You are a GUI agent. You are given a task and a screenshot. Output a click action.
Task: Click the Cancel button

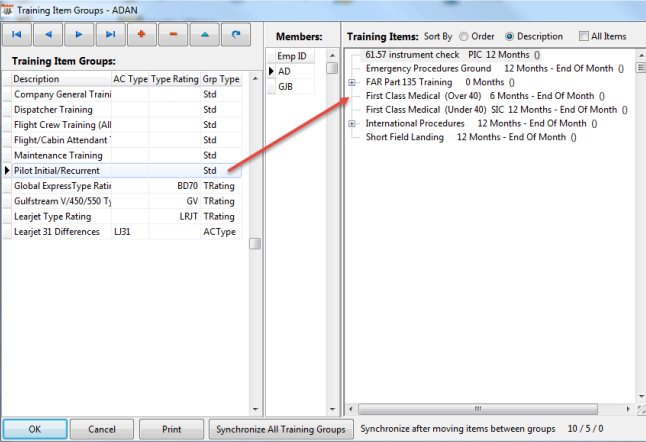tap(102, 429)
